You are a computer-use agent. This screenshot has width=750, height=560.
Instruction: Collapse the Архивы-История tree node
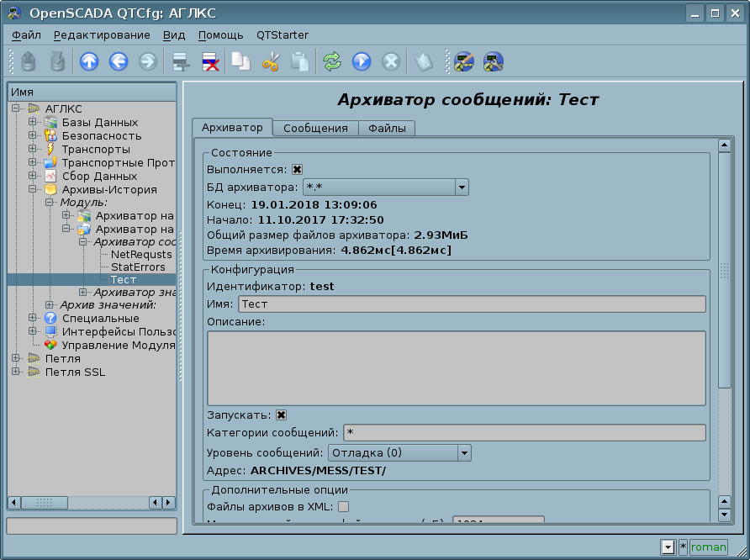click(33, 188)
